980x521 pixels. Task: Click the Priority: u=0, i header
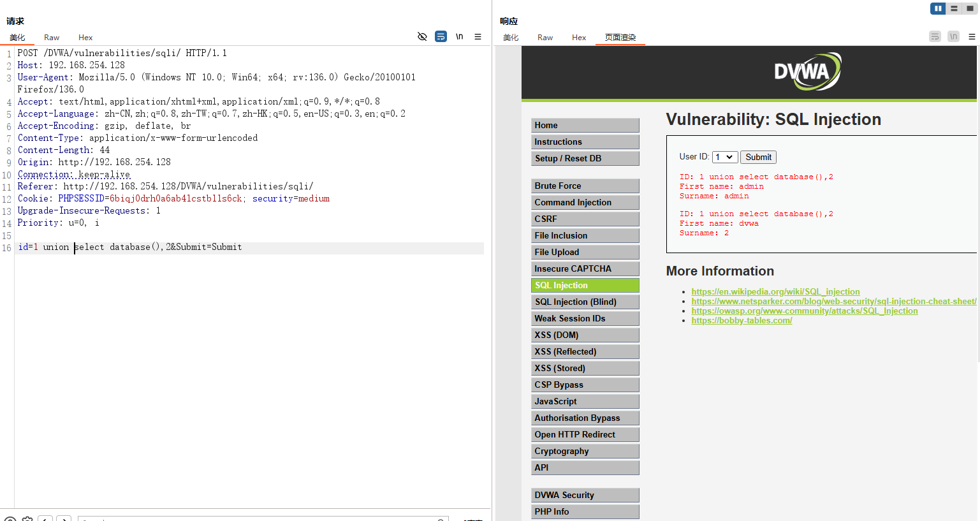pos(59,223)
